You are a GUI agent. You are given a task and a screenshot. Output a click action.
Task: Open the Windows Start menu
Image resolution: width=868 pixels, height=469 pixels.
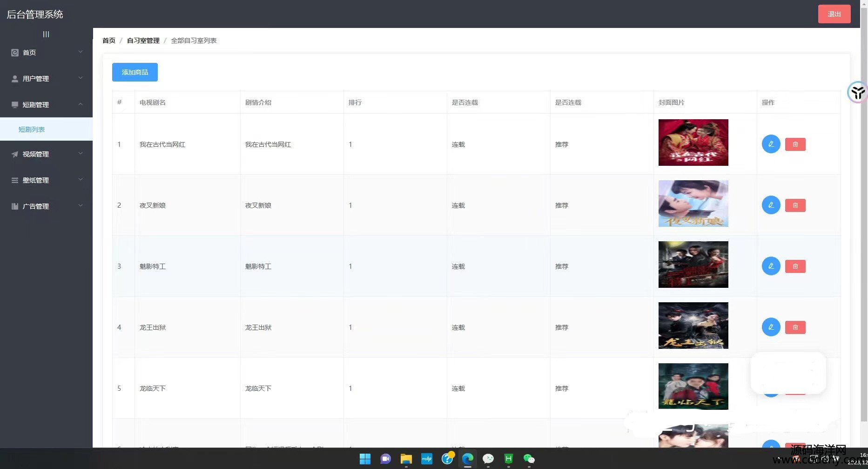point(365,459)
